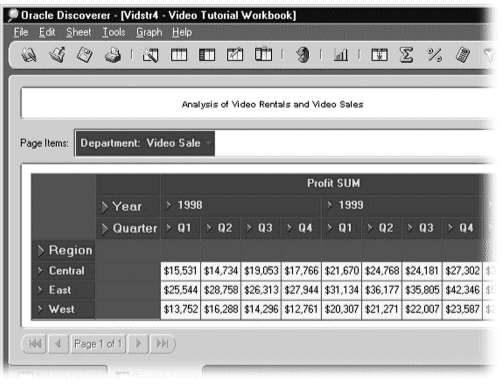Screen dimensions: 502x388
Task: Expand the Region axis drill arrow
Action: [x=41, y=251]
